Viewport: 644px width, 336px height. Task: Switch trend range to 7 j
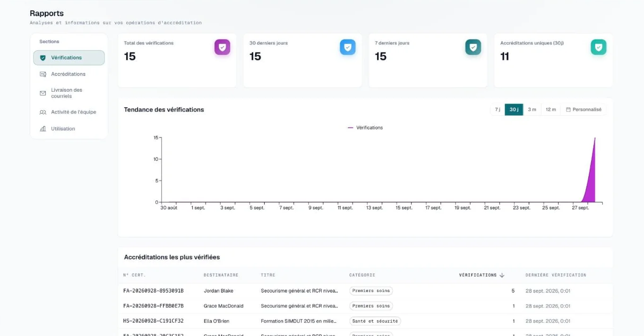(x=498, y=110)
